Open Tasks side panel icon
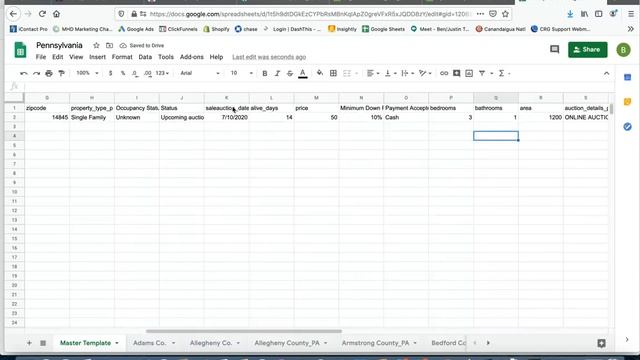640x360 pixels. [x=628, y=127]
